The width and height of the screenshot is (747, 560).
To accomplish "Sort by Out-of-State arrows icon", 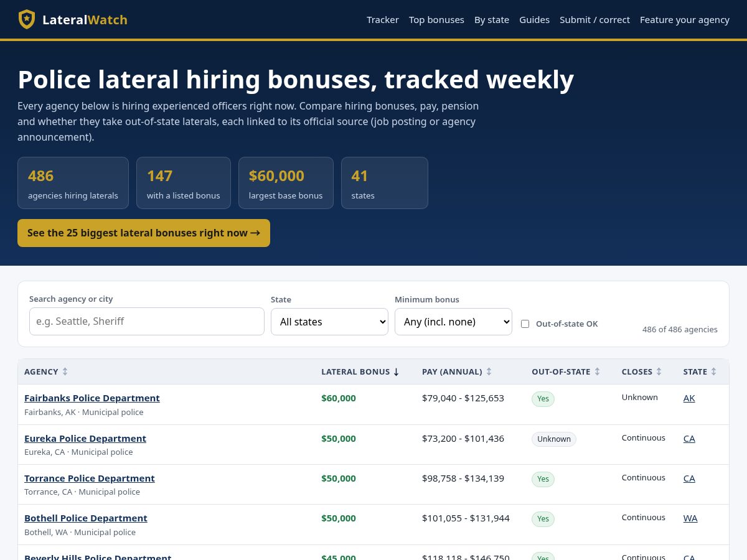I will [597, 371].
